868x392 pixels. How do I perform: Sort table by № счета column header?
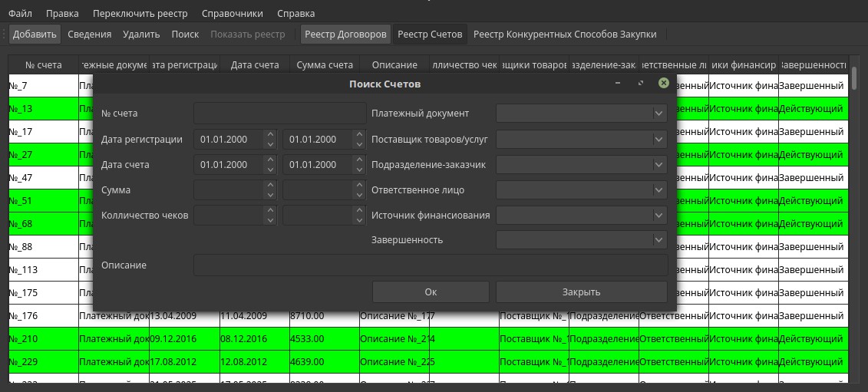[44, 64]
